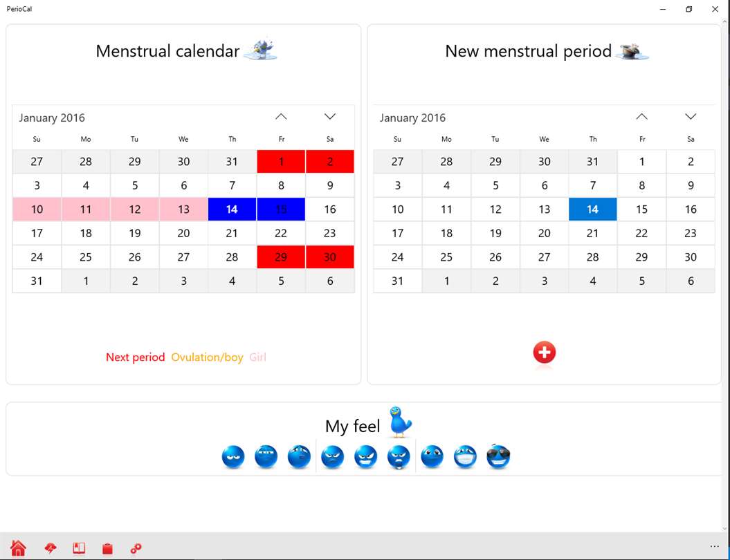Viewport: 730px width, 560px height.
Task: Select day 17 in Menstrual calendar
Action: 37,233
